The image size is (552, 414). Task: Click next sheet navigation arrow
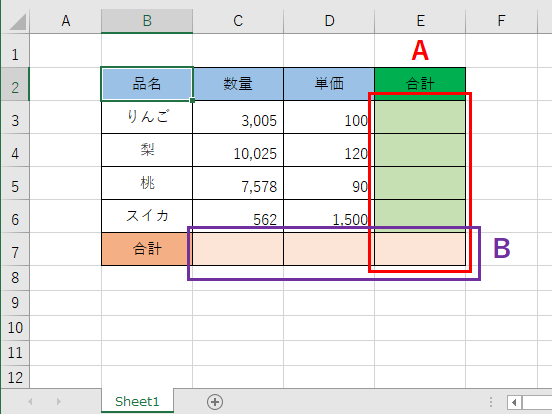(x=59, y=401)
